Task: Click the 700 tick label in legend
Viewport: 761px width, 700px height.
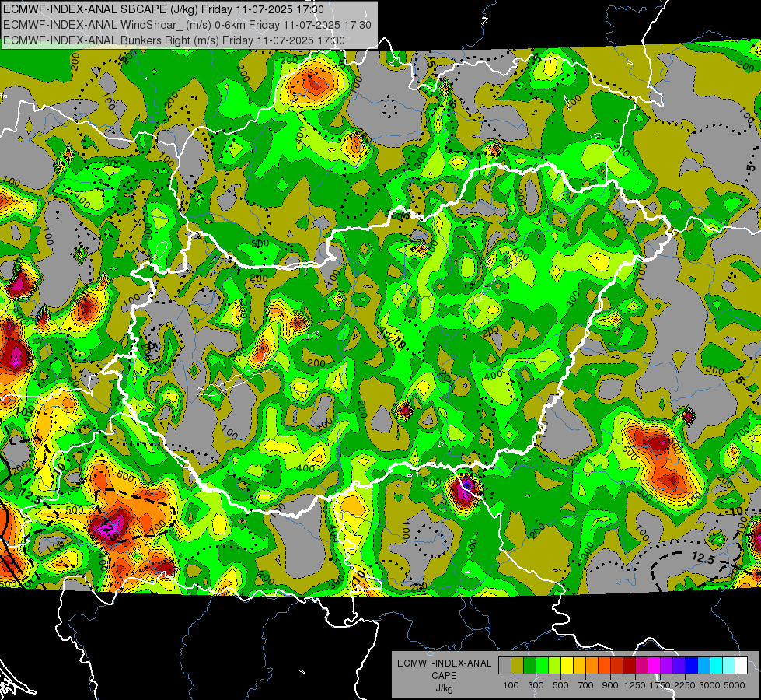Action: 586,685
